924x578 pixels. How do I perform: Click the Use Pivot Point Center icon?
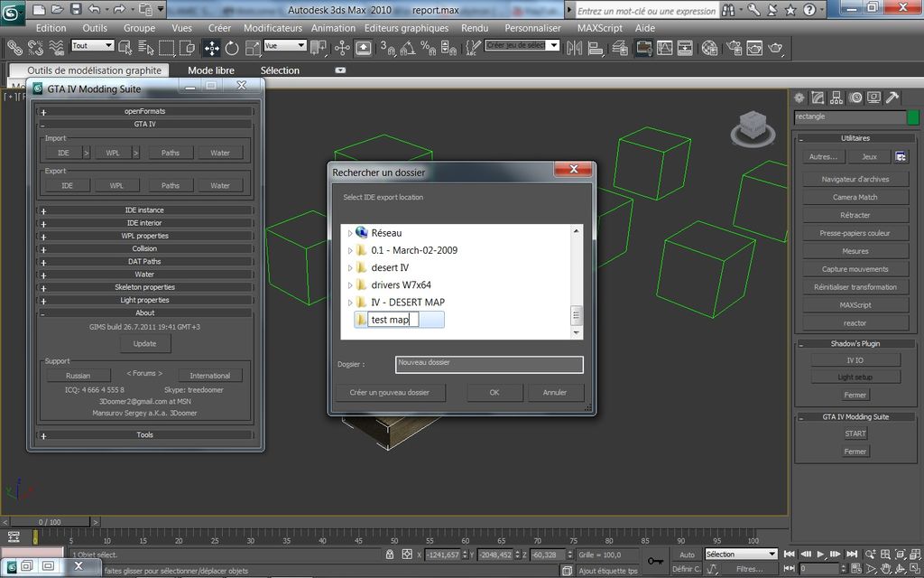point(319,48)
